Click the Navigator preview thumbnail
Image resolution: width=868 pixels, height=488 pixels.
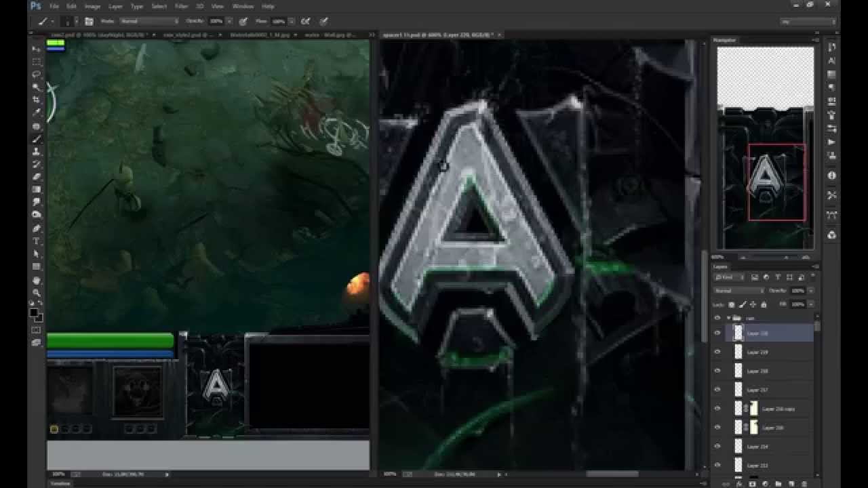766,148
